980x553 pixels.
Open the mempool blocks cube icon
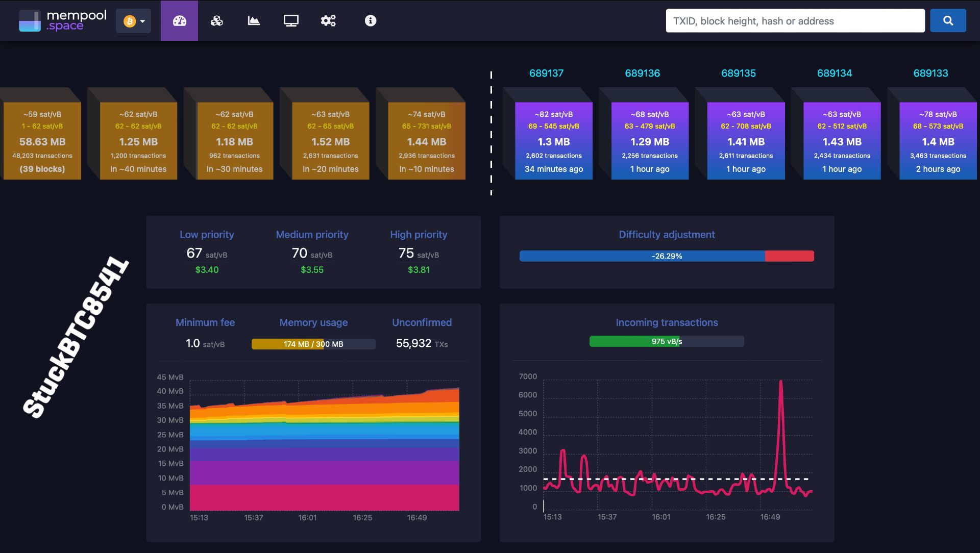pyautogui.click(x=216, y=20)
